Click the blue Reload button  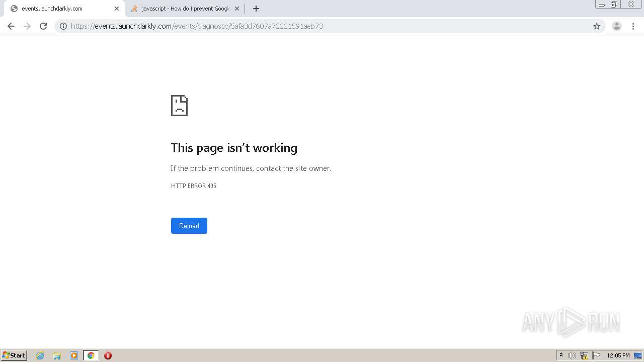[x=189, y=226]
